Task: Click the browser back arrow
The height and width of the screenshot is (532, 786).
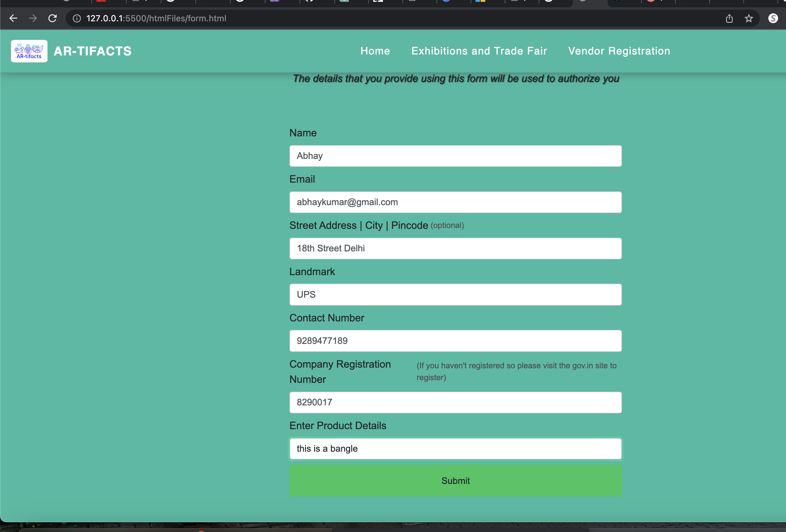Action: (13, 18)
